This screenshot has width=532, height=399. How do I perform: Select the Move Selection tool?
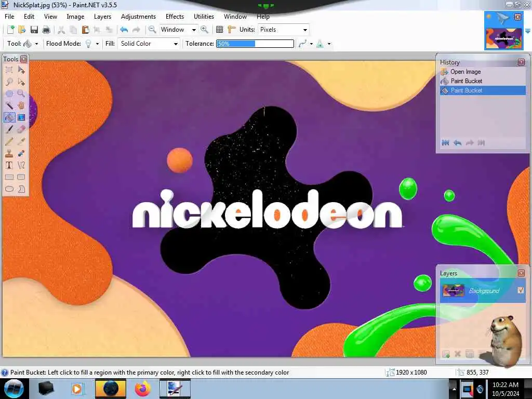tap(21, 82)
